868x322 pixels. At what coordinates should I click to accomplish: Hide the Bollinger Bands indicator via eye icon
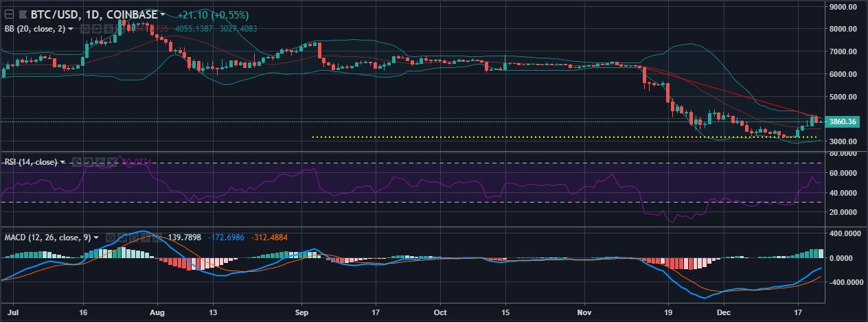pyautogui.click(x=85, y=29)
